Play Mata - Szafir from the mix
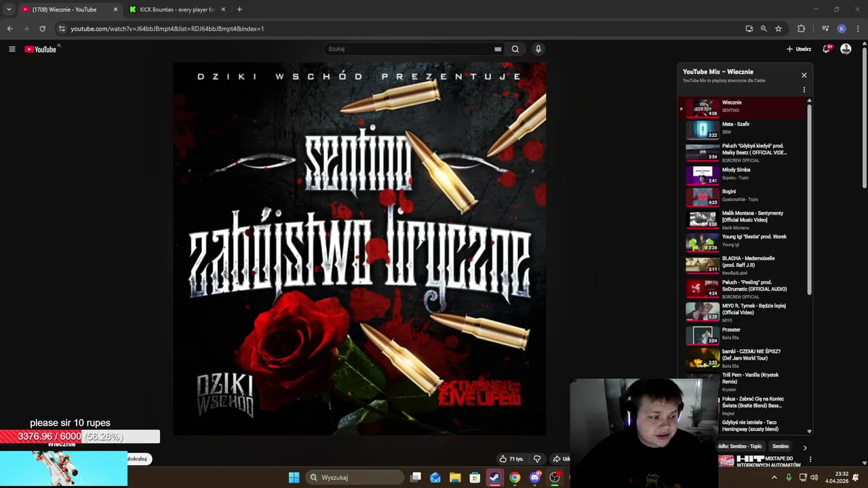This screenshot has height=488, width=868. tap(744, 128)
